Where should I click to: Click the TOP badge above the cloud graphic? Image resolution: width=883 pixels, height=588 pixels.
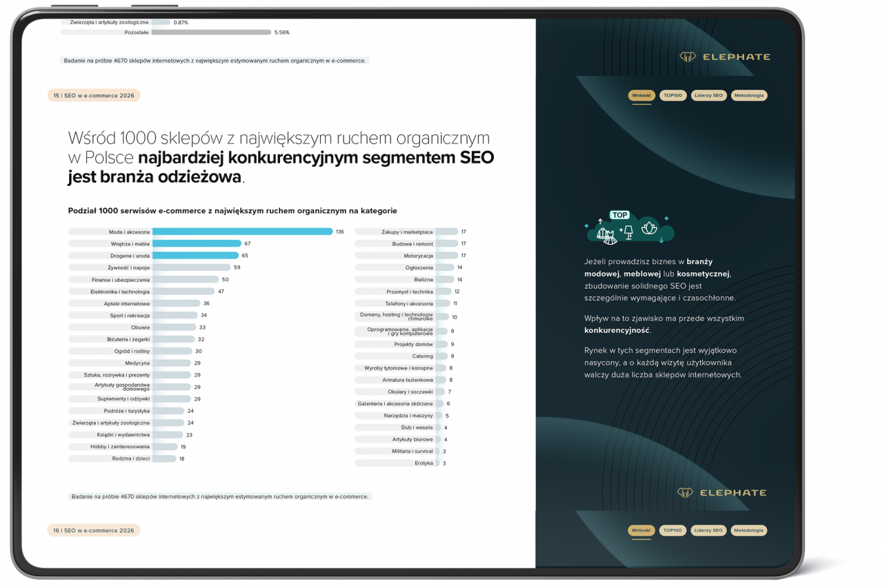(x=619, y=214)
